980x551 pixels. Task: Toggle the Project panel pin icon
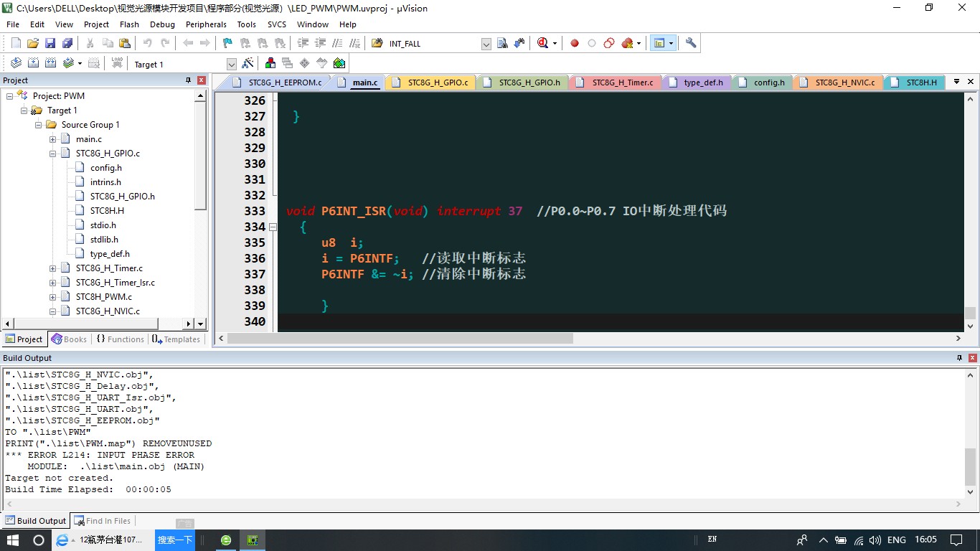(x=189, y=80)
